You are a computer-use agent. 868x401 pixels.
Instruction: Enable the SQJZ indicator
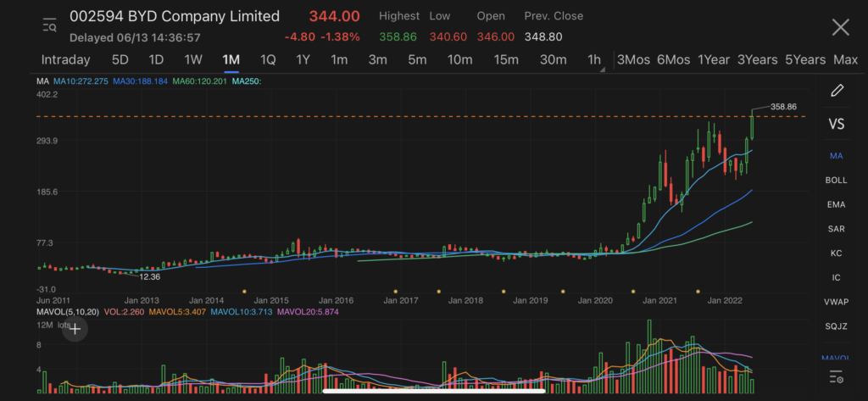837,326
